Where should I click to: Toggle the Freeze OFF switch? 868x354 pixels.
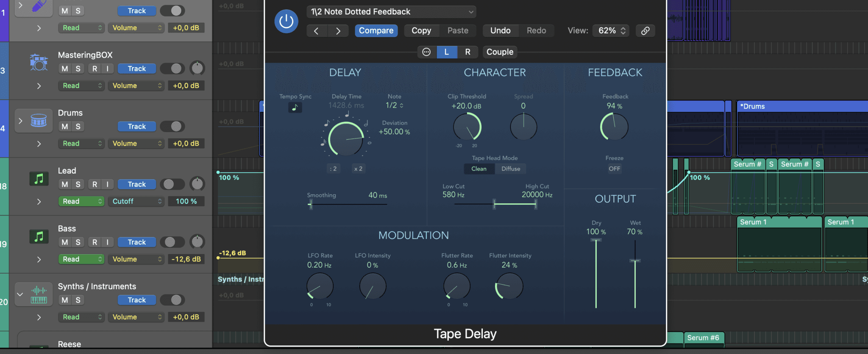[614, 169]
